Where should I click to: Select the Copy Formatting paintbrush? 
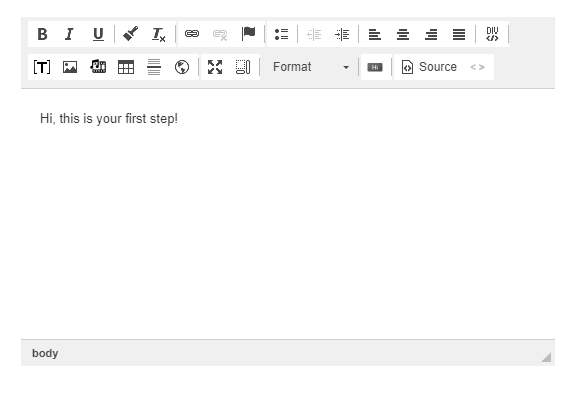(130, 34)
